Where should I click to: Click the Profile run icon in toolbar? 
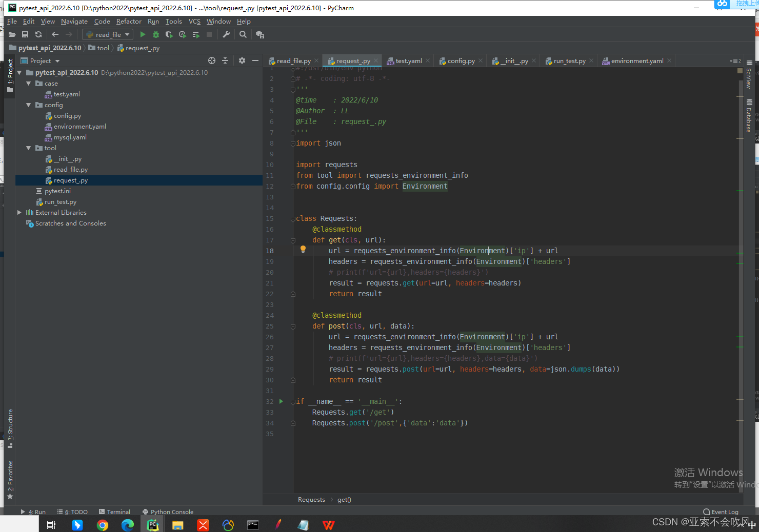(x=183, y=34)
